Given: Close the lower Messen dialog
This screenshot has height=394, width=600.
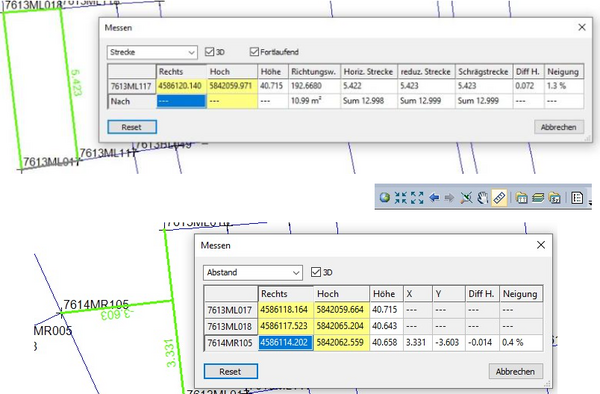Looking at the screenshot, I should click(x=541, y=245).
